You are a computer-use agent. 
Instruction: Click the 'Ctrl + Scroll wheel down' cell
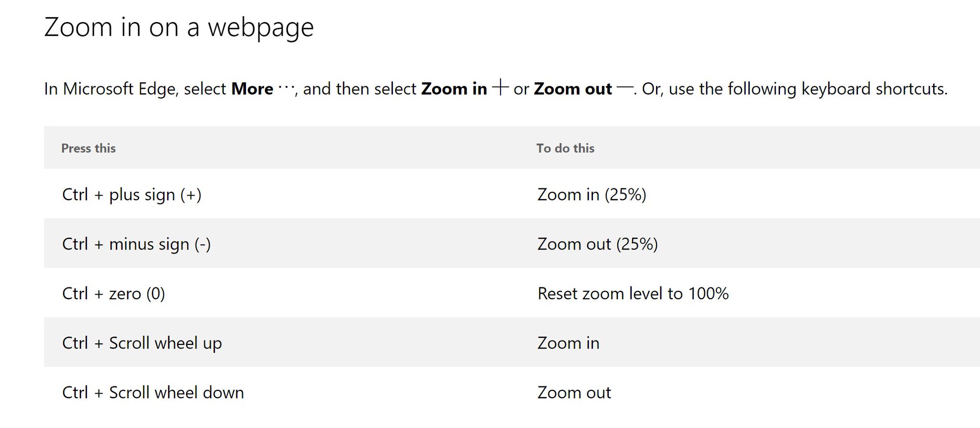[153, 393]
